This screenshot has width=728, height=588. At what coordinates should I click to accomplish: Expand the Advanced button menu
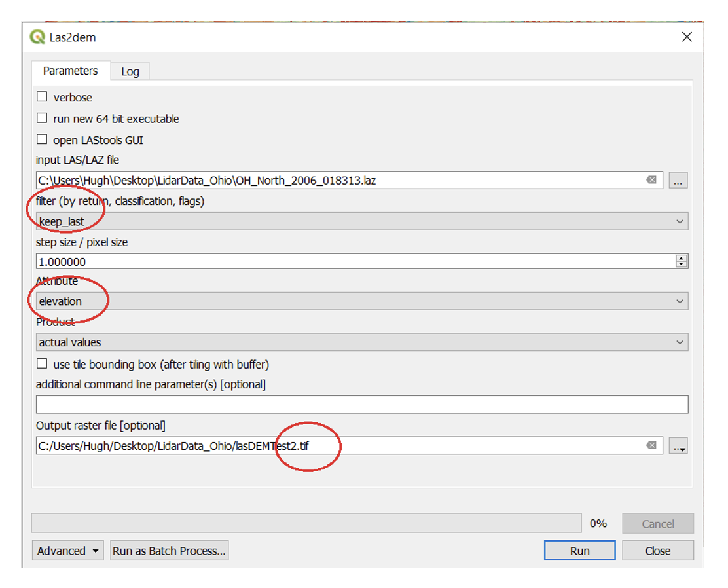pos(68,551)
